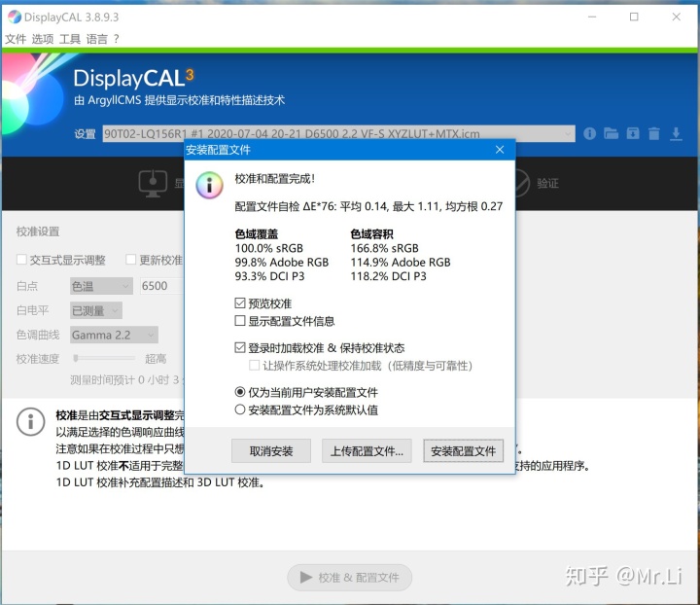Viewport: 700px width, 605px height.
Task: Open the folder icon to load settings file
Action: click(612, 133)
